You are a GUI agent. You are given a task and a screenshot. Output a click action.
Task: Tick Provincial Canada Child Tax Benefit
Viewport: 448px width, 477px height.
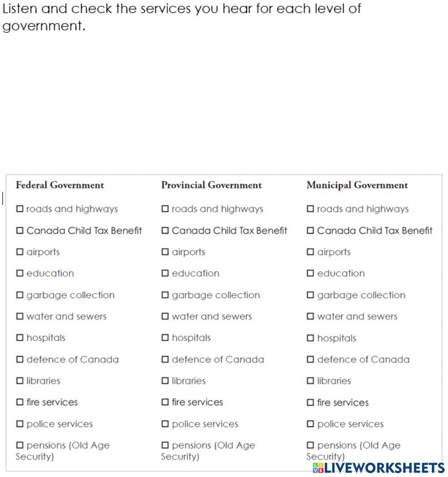pos(165,230)
